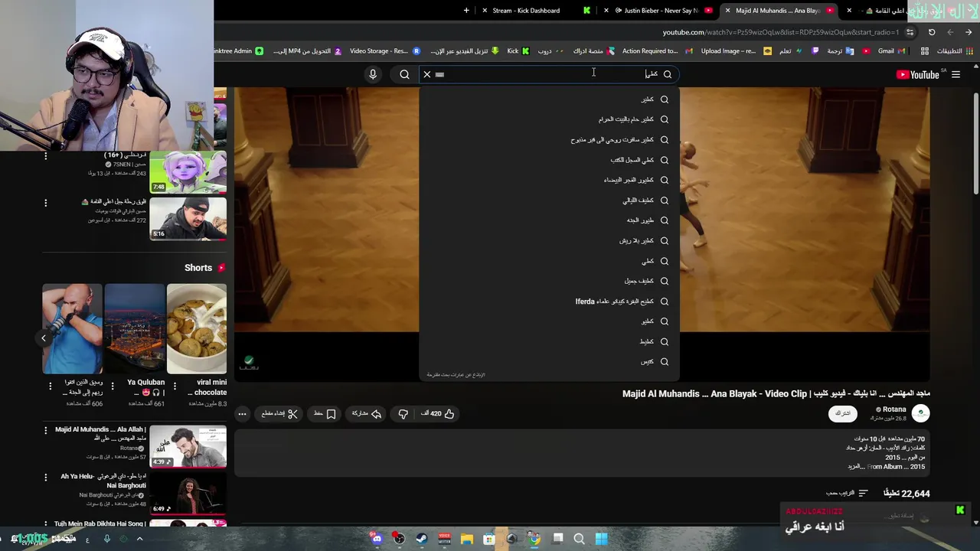Open the Ala Allah video thumbnail
The height and width of the screenshot is (551, 980).
(188, 446)
